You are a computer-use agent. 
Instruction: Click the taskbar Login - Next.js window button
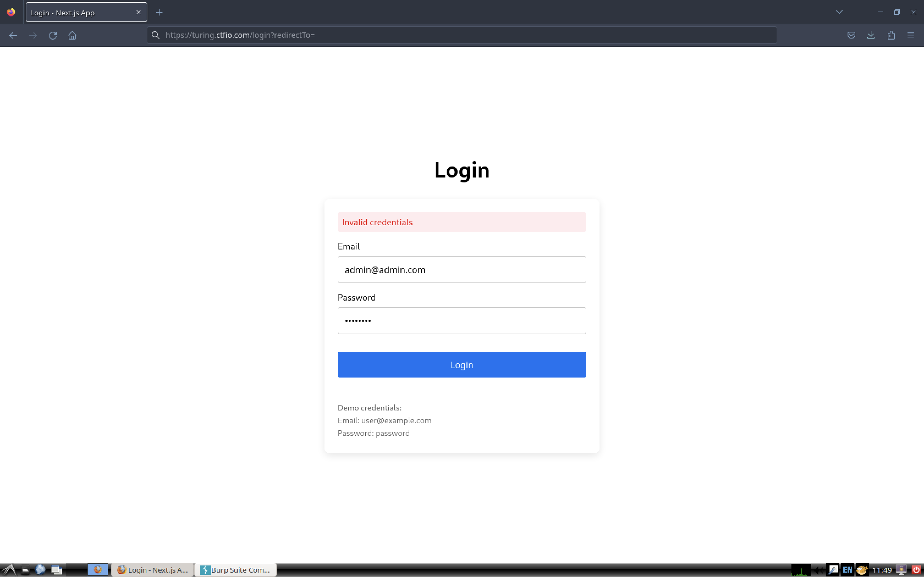coord(153,570)
